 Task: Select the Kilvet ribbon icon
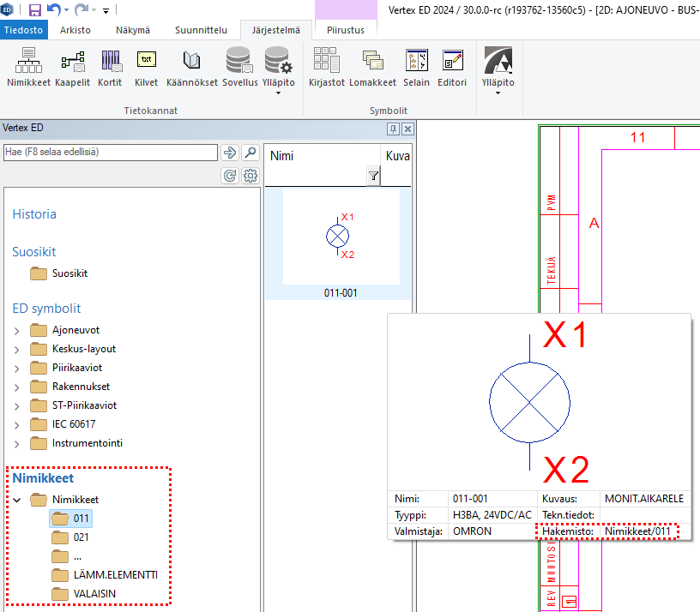coord(147,68)
